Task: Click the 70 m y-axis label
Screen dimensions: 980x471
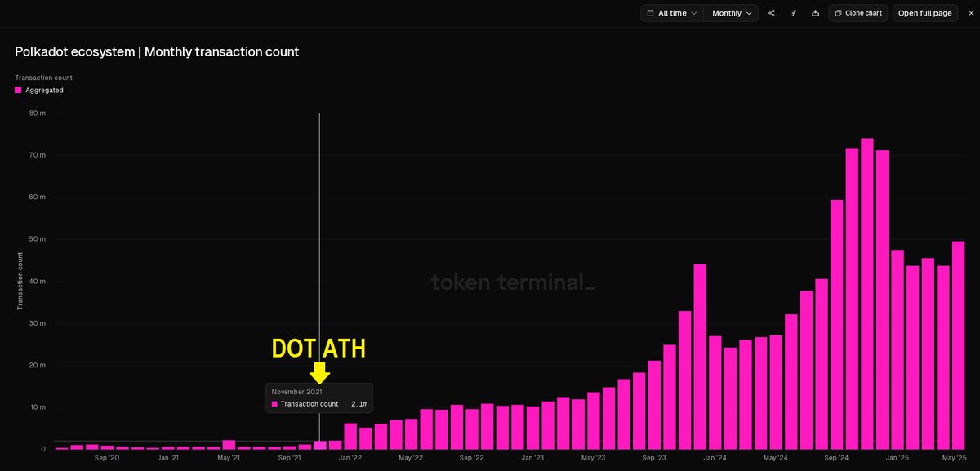Action: [38, 155]
